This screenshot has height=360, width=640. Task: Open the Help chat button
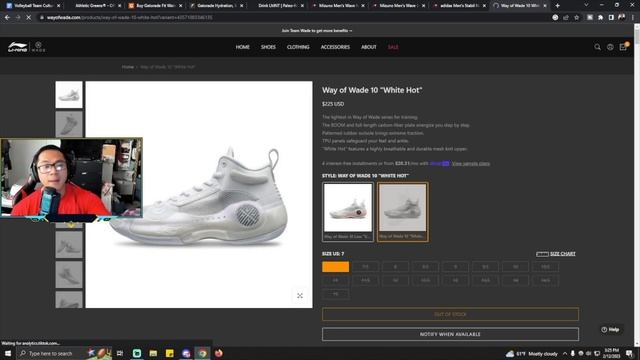tap(610, 329)
